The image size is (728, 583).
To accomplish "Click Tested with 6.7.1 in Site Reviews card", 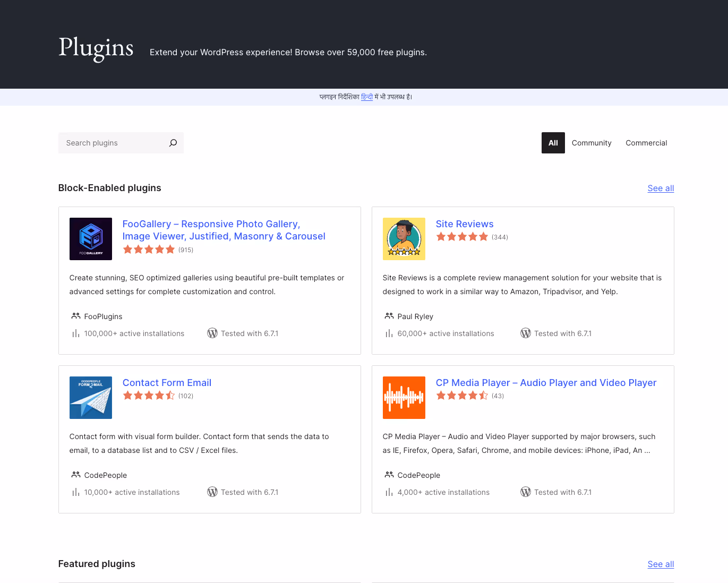I will [x=563, y=333].
